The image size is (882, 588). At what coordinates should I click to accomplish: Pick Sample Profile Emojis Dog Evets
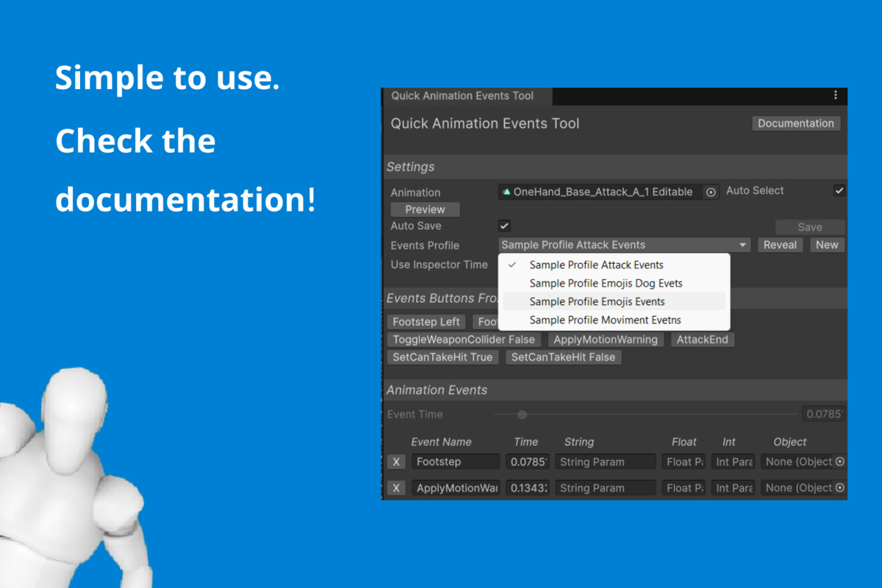tap(614, 283)
